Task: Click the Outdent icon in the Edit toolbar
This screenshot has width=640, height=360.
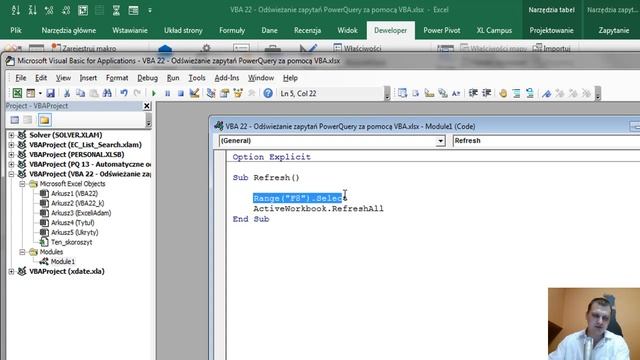Action: point(487,93)
